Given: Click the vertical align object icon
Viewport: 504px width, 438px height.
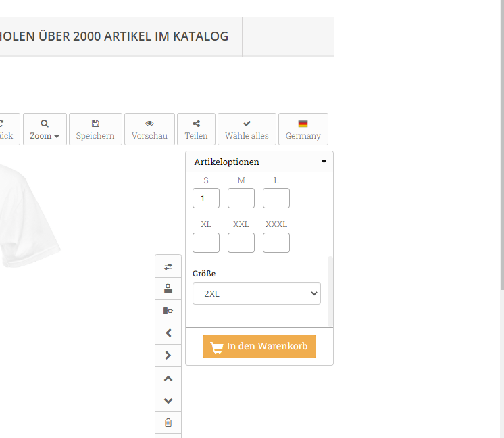Looking at the screenshot, I should click(x=168, y=289).
